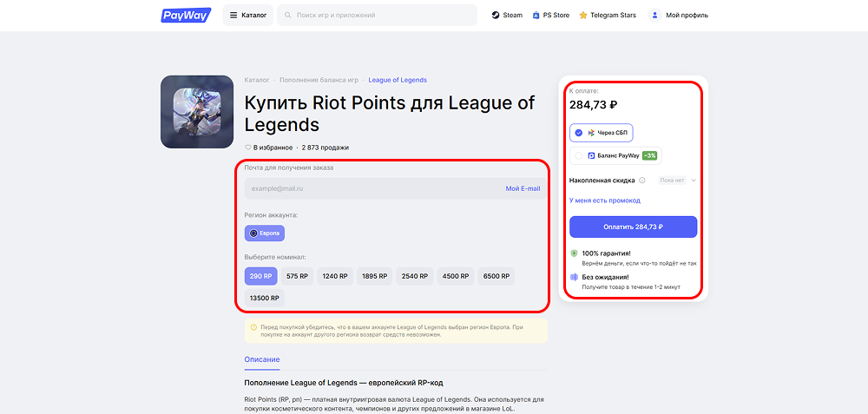Click the Europe flag icon in region chip
The height and width of the screenshot is (414, 868).
[253, 233]
